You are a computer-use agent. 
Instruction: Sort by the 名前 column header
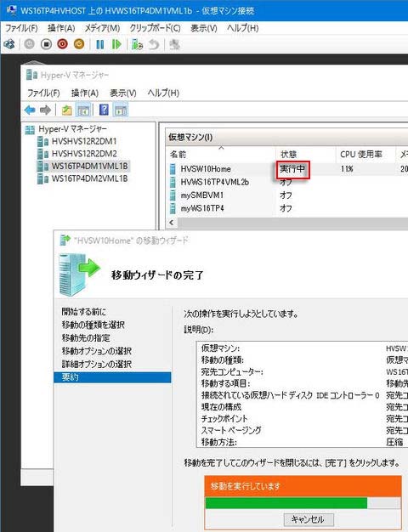(x=221, y=154)
